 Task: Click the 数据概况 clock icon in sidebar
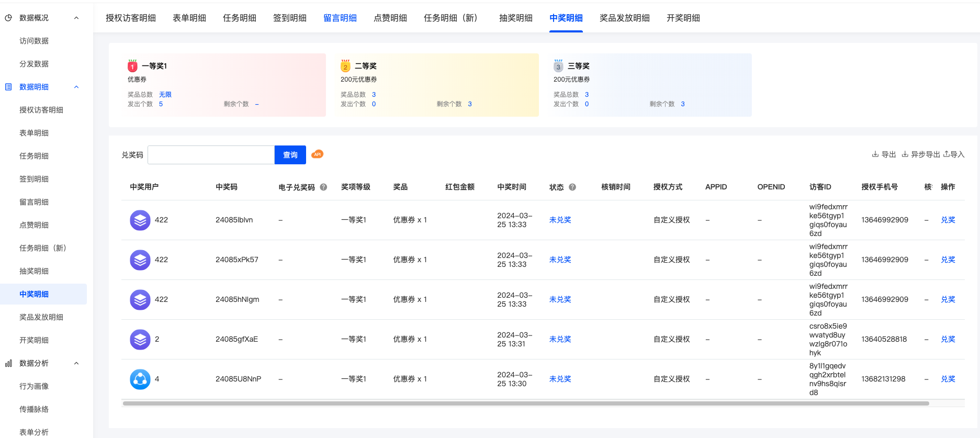point(8,18)
